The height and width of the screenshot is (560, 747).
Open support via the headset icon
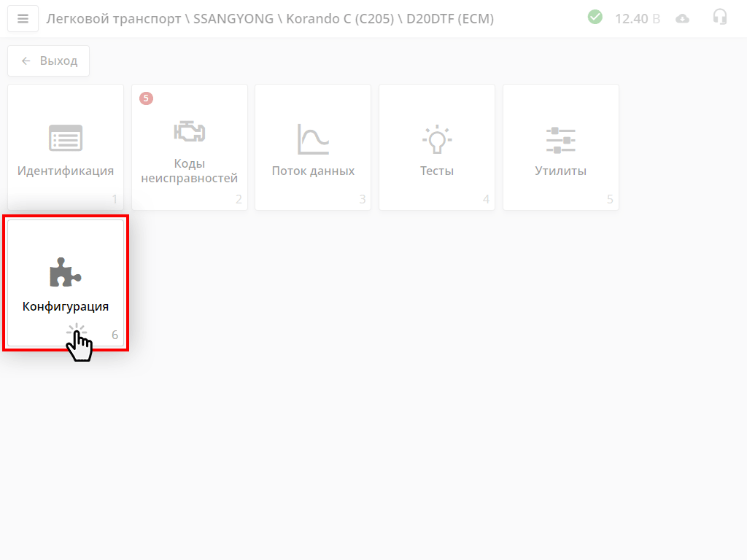pos(720,17)
